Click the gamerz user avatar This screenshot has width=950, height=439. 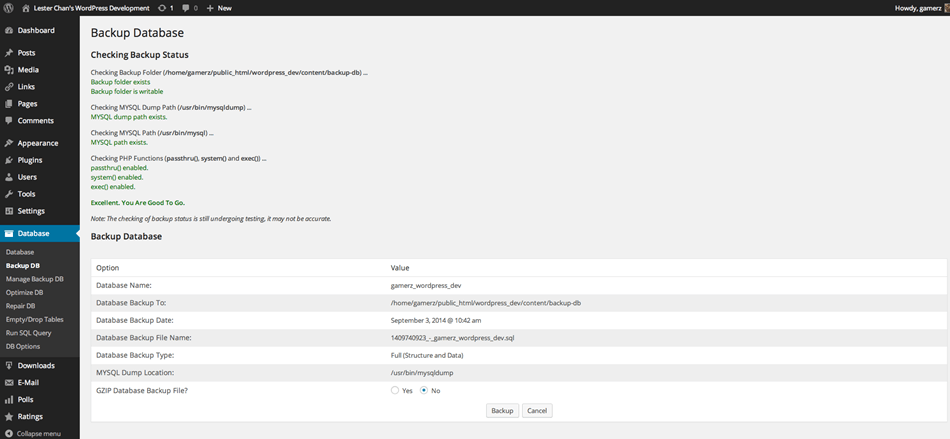pyautogui.click(x=946, y=8)
